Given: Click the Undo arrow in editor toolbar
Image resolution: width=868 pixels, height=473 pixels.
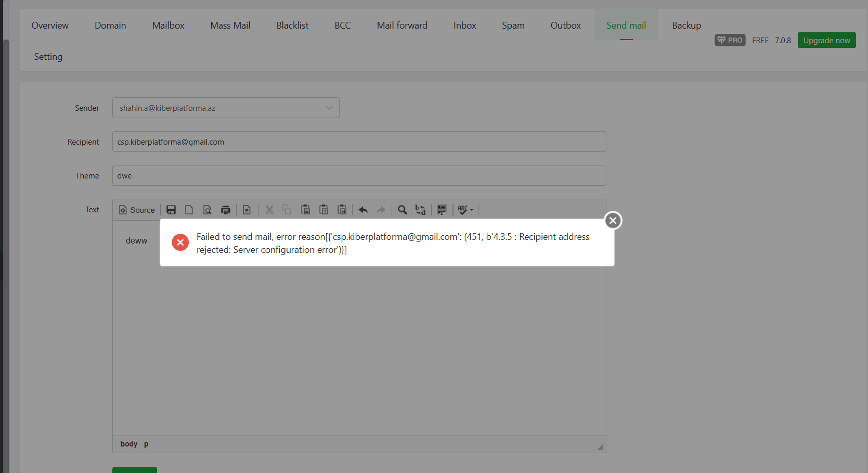Looking at the screenshot, I should coord(363,210).
